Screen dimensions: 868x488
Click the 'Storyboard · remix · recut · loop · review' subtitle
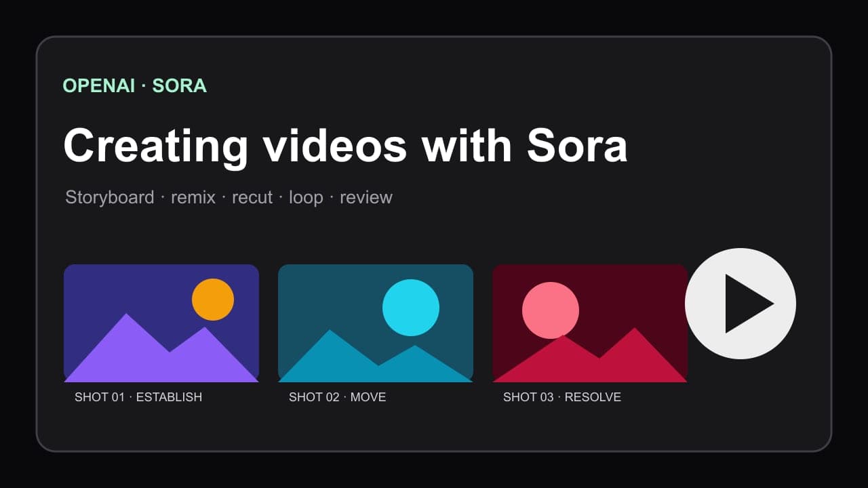click(229, 197)
